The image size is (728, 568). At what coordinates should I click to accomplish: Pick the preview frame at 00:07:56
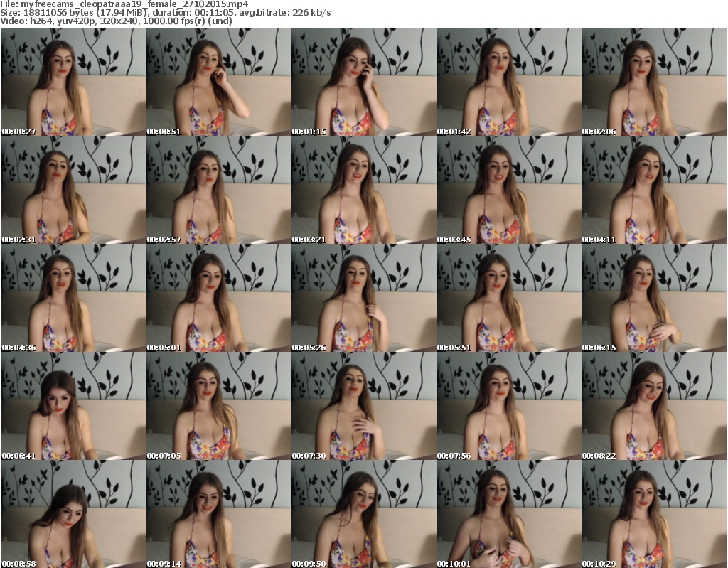pyautogui.click(x=509, y=407)
